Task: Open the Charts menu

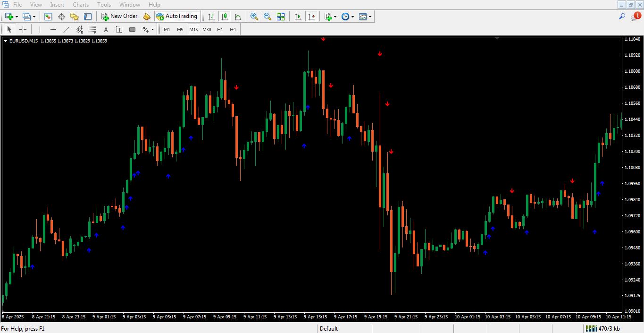Action: point(81,5)
